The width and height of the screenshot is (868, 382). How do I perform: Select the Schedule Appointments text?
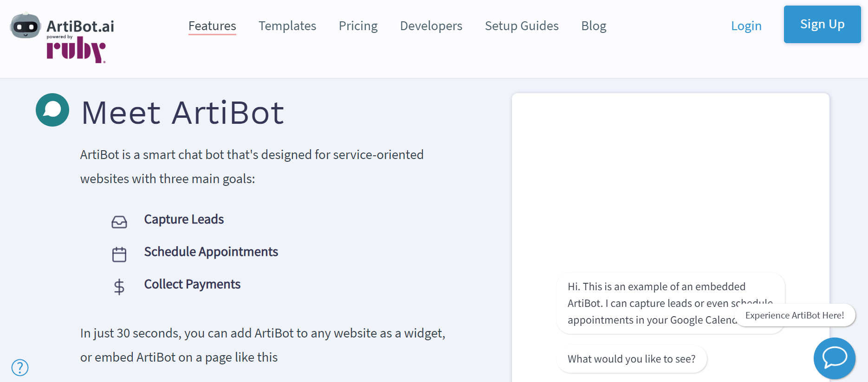(x=211, y=252)
